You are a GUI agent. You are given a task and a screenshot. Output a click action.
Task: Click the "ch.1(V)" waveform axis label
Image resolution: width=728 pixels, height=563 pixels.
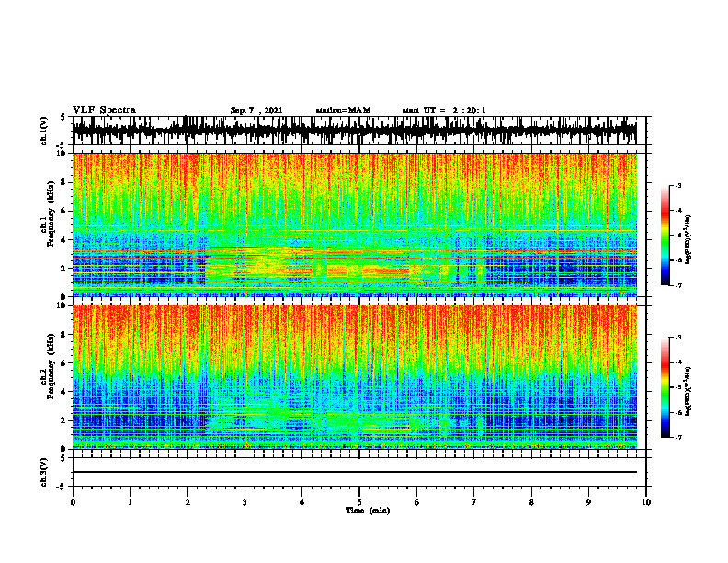click(x=44, y=131)
